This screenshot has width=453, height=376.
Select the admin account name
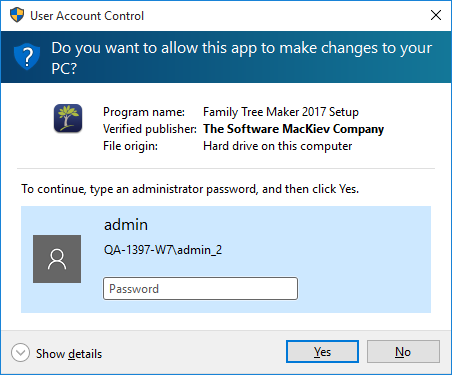pyautogui.click(x=126, y=225)
